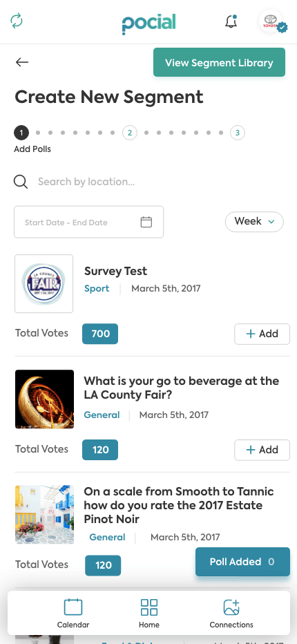The height and width of the screenshot is (644, 297).
Task: Open the LA County Fair logo thumbnail
Action: point(44,284)
